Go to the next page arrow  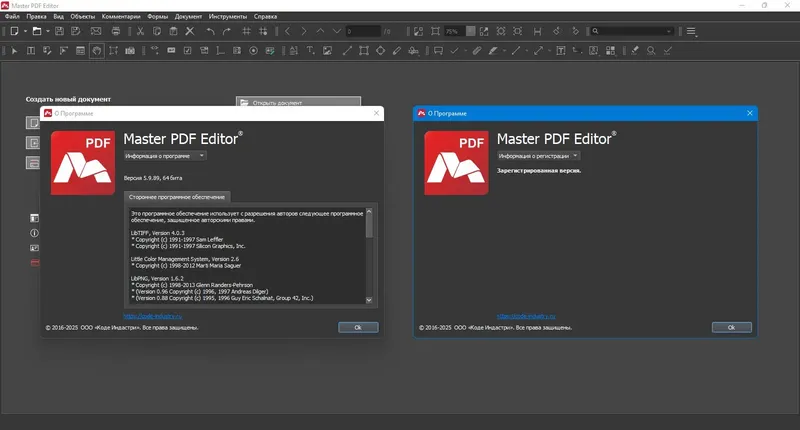tap(304, 32)
